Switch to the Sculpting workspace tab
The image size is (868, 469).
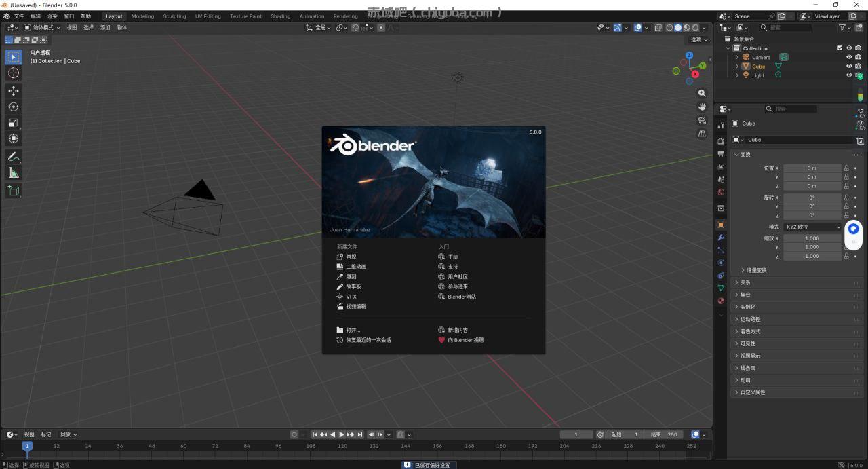click(x=174, y=16)
